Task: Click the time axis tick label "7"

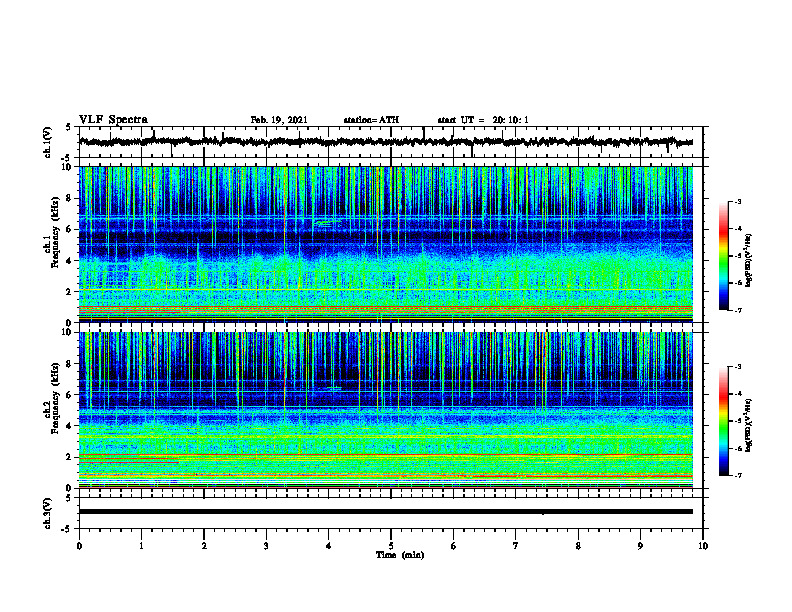Action: point(516,546)
